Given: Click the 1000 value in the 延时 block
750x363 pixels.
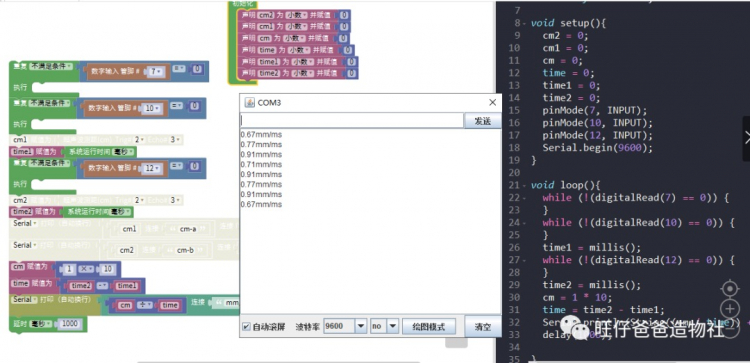Looking at the screenshot, I should pyautogui.click(x=69, y=324).
